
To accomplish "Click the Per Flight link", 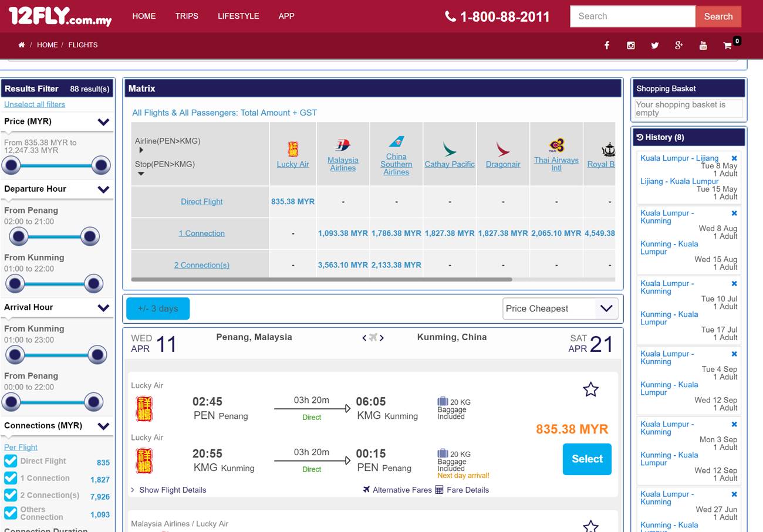I will [x=21, y=447].
